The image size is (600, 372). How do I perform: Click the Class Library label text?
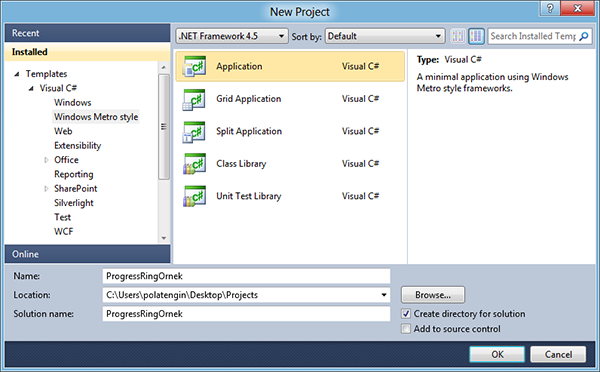[x=241, y=164]
